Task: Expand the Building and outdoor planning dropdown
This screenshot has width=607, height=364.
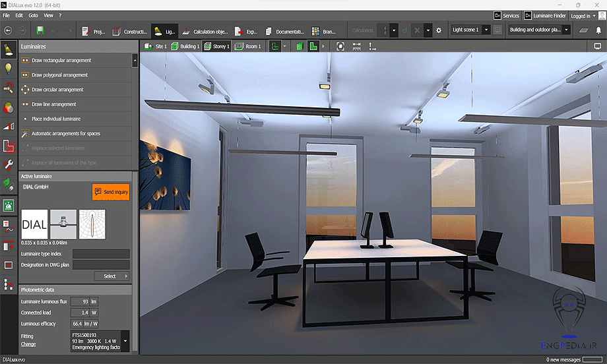Action: coord(539,30)
